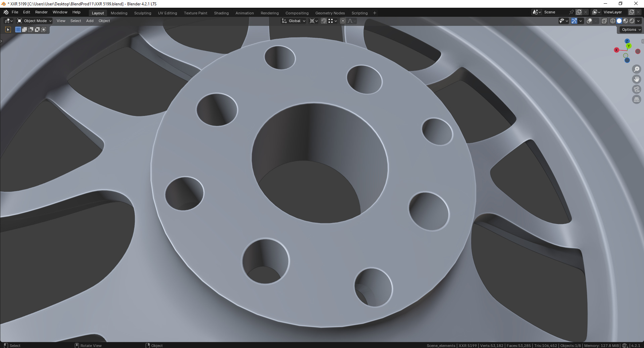Choose the Subtract Selection mode icon
The width and height of the screenshot is (644, 348).
tap(31, 30)
